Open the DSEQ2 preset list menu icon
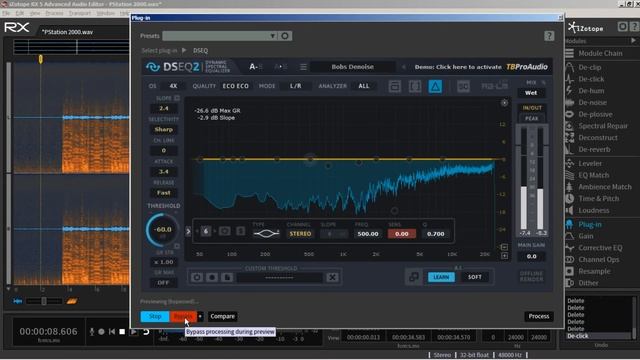This screenshot has width=640, height=360. (303, 67)
